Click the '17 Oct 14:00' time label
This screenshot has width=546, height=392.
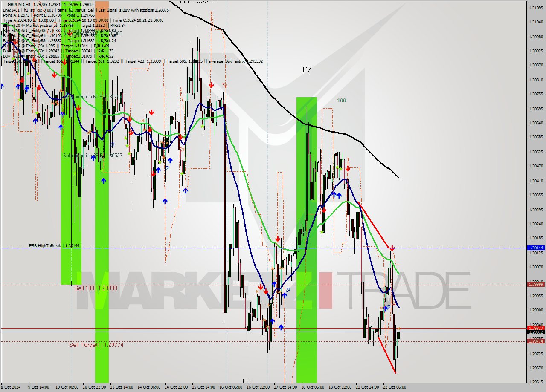coord(285,387)
